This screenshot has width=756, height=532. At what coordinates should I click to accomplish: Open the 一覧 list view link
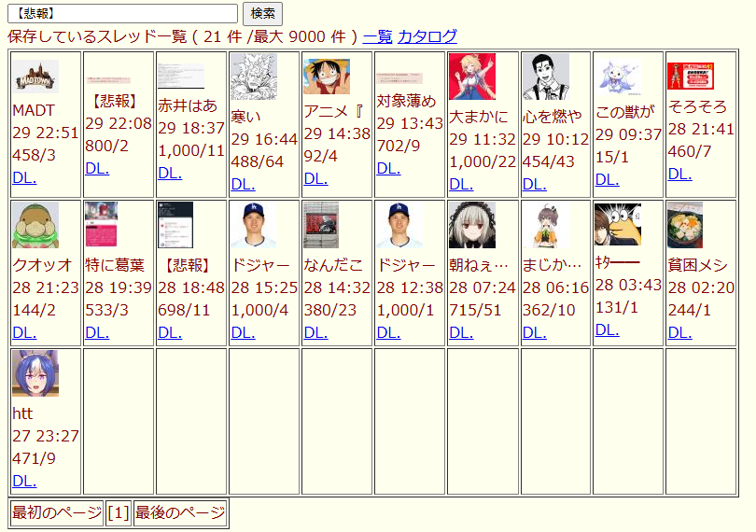tap(377, 36)
